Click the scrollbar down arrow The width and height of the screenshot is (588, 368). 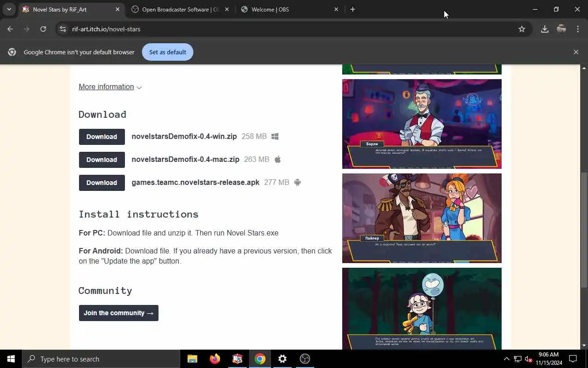[584, 345]
